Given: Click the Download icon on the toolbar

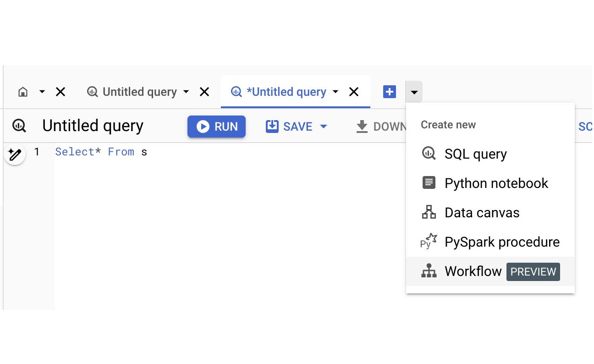Looking at the screenshot, I should pyautogui.click(x=362, y=126).
